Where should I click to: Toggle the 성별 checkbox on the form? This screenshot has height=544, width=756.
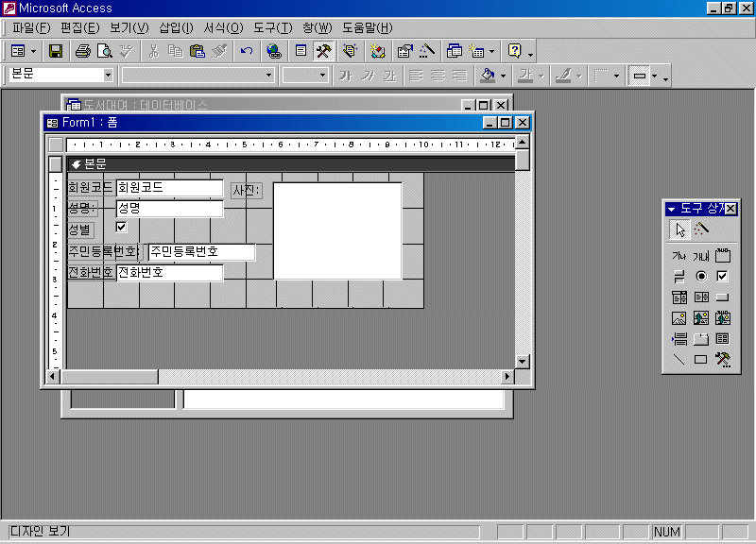(122, 227)
